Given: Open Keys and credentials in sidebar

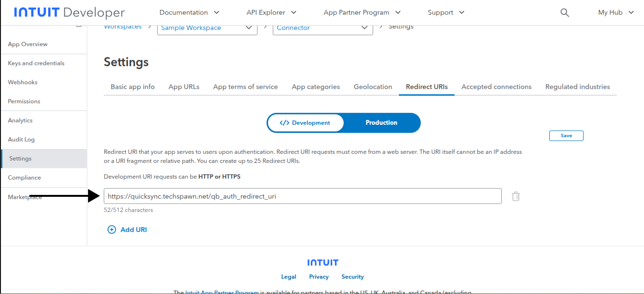Looking at the screenshot, I should (x=36, y=63).
